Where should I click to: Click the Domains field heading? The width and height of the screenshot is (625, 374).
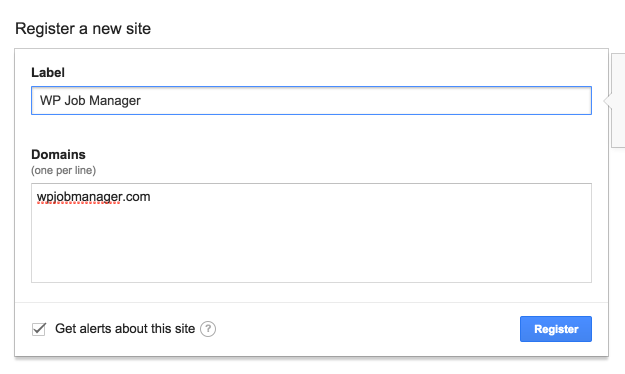(58, 154)
